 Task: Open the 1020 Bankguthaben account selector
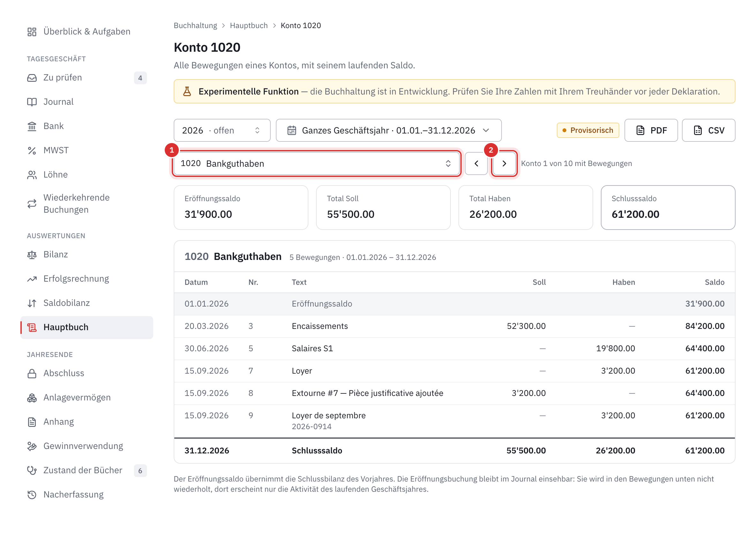point(317,163)
